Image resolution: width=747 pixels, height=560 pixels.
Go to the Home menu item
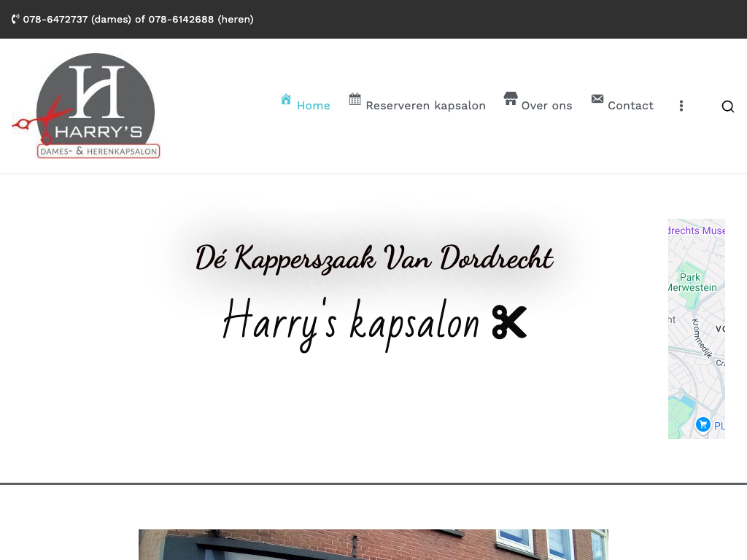(x=313, y=106)
